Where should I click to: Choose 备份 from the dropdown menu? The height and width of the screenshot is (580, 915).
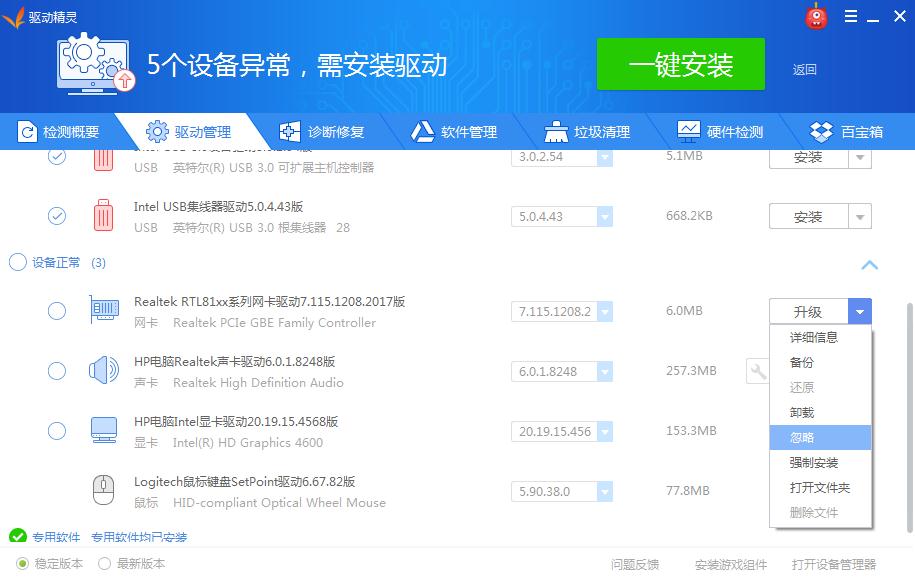(x=820, y=362)
